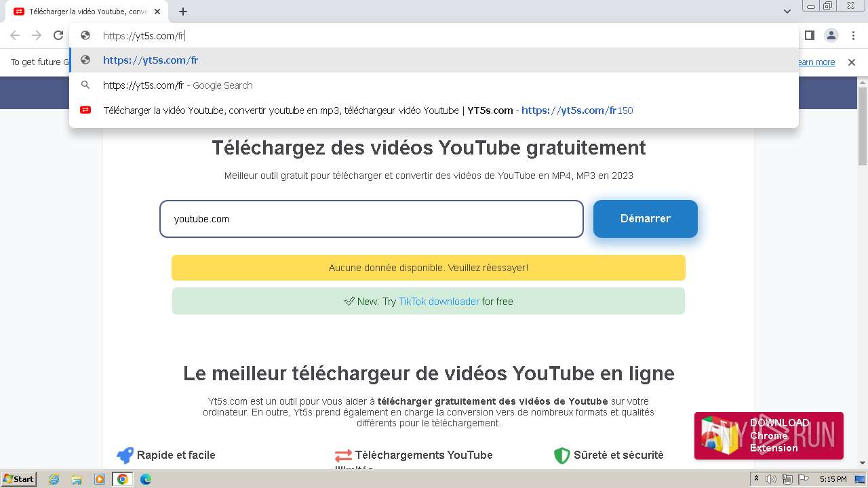The width and height of the screenshot is (868, 488).
Task: Click the red YT5s favicon in suggestions
Action: (x=85, y=110)
